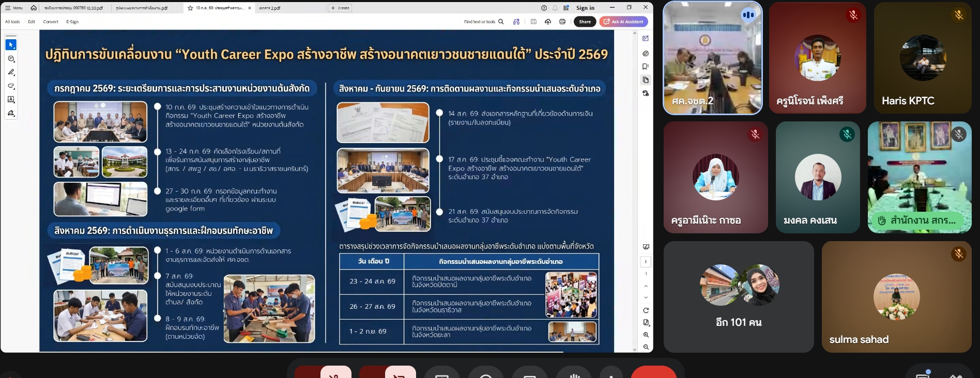Image resolution: width=980 pixels, height=378 pixels.
Task: Zoom out of the PDF
Action: [x=646, y=347]
